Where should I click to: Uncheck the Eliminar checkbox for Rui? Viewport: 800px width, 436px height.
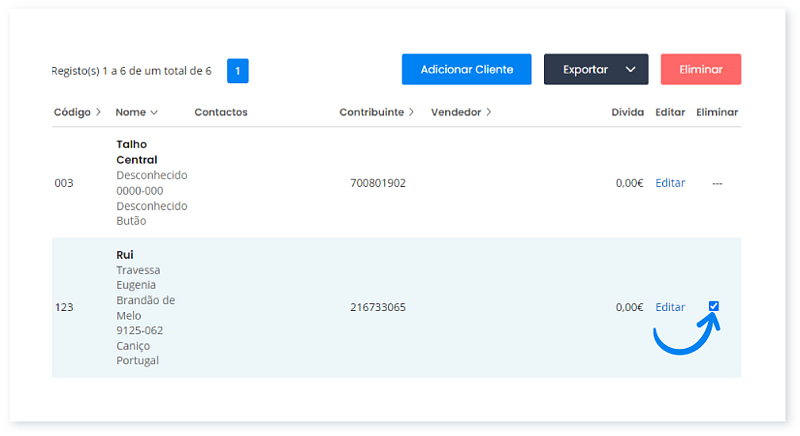point(713,306)
